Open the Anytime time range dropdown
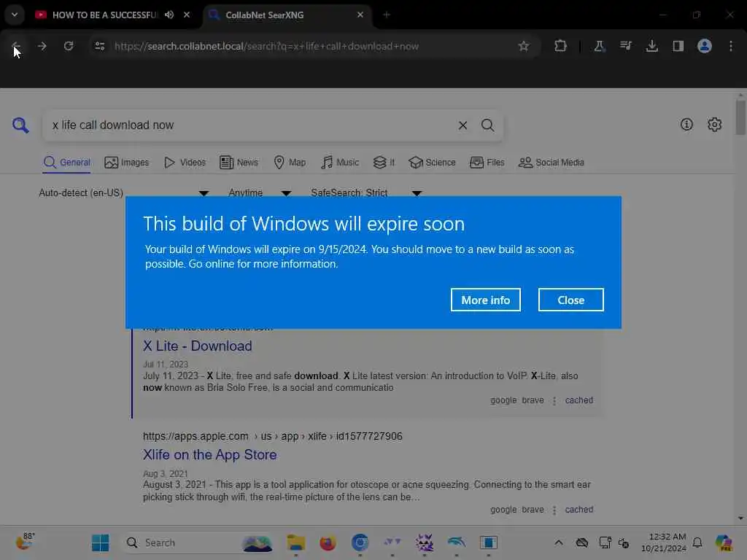This screenshot has width=747, height=560. click(x=260, y=192)
